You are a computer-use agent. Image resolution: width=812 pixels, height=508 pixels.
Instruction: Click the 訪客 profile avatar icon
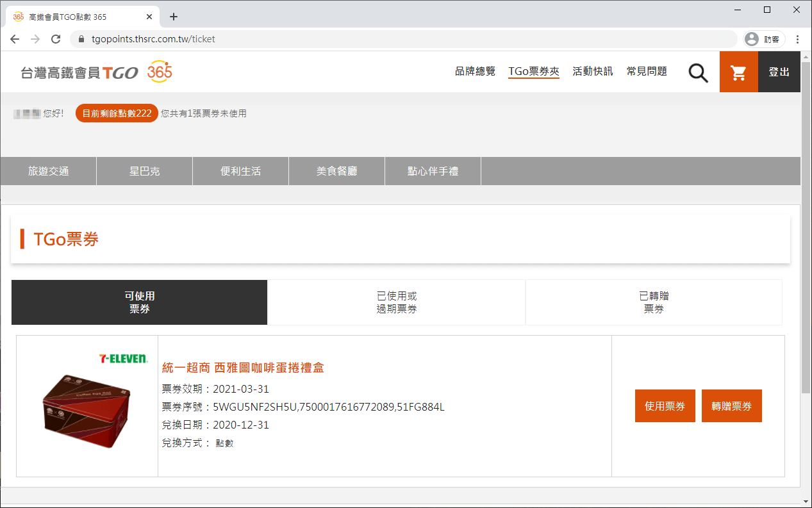751,39
